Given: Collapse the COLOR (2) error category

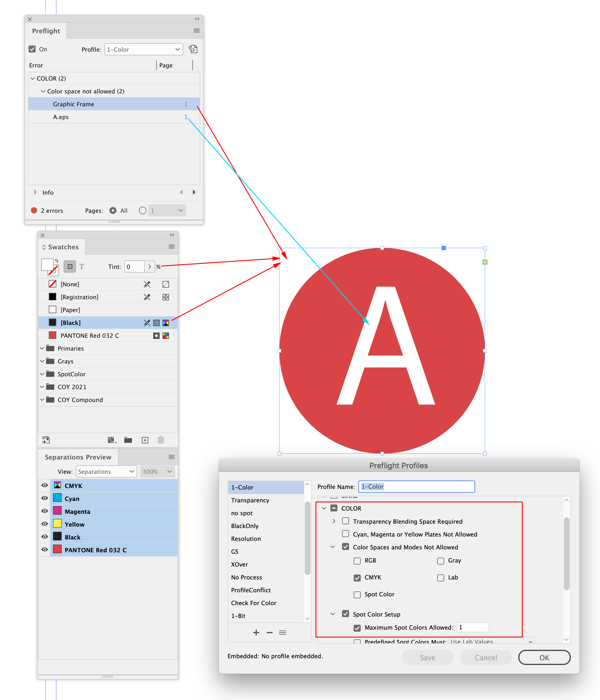Looking at the screenshot, I should tap(33, 79).
